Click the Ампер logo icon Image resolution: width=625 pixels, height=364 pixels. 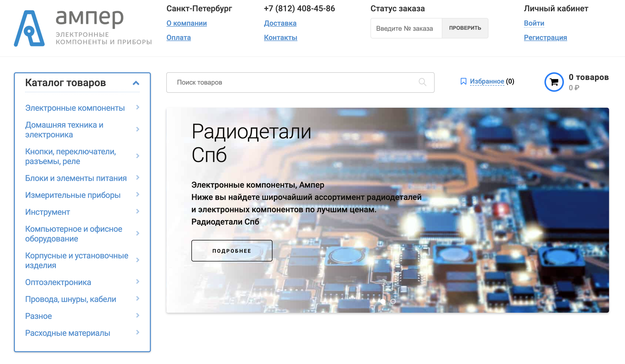point(29,28)
